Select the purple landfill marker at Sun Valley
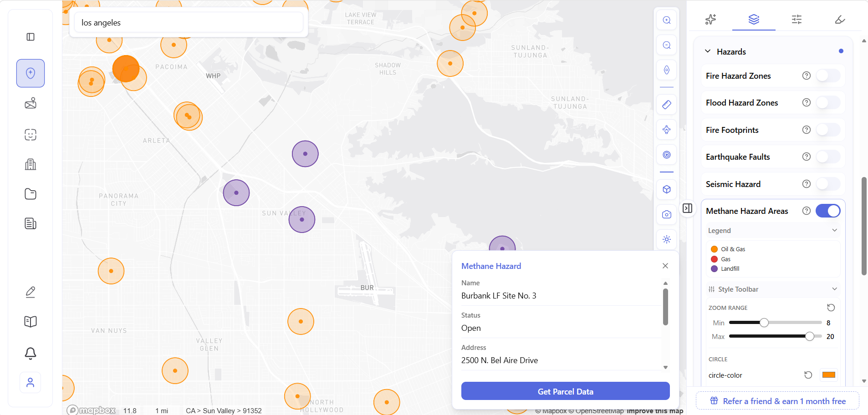The image size is (868, 415). (x=302, y=219)
